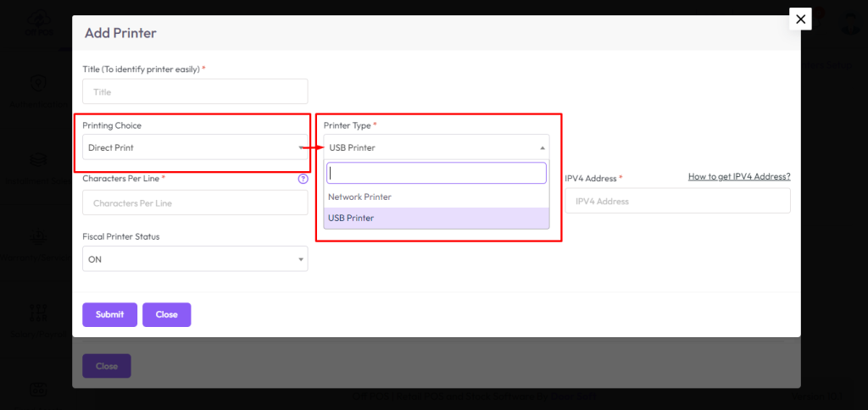The height and width of the screenshot is (410, 868).
Task: Click the Submit button
Action: pyautogui.click(x=109, y=314)
